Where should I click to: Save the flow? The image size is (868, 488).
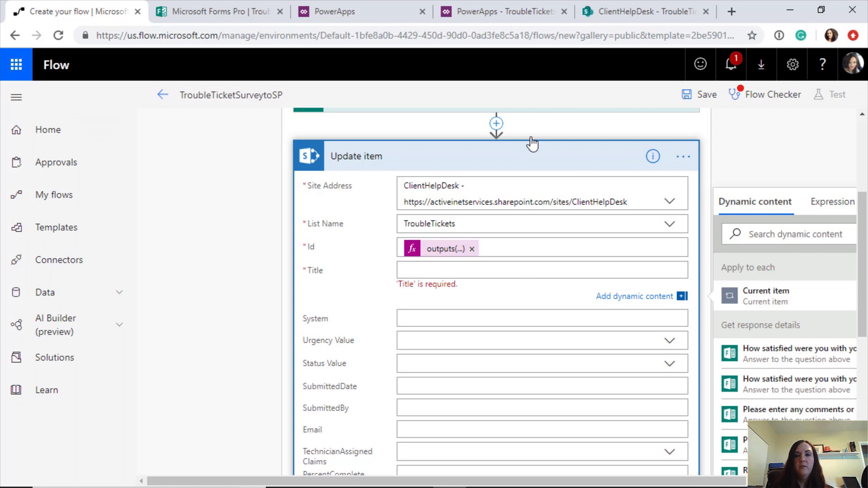699,94
